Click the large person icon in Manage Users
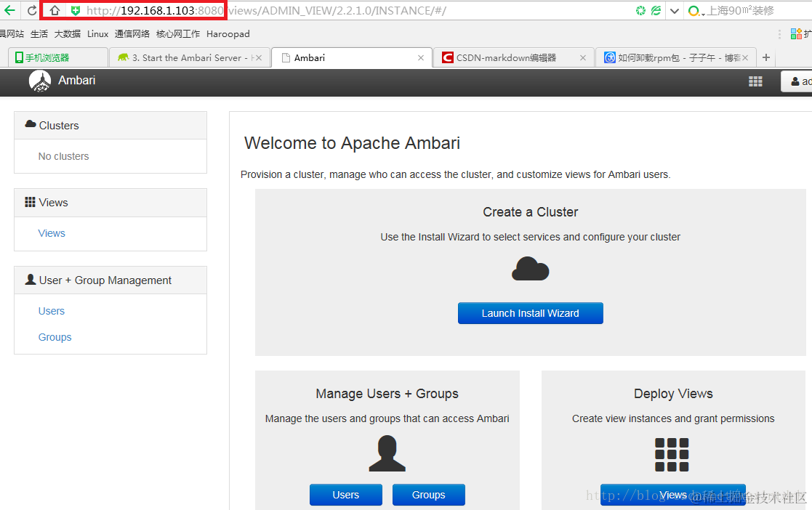This screenshot has width=812, height=510. tap(387, 453)
